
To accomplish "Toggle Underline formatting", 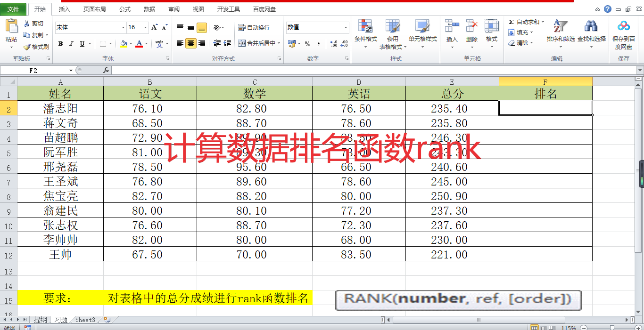I will click(x=82, y=44).
